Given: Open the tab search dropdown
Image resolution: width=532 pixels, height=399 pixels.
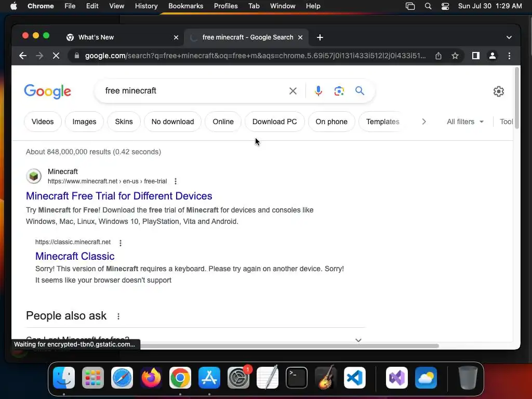Looking at the screenshot, I should click(509, 37).
